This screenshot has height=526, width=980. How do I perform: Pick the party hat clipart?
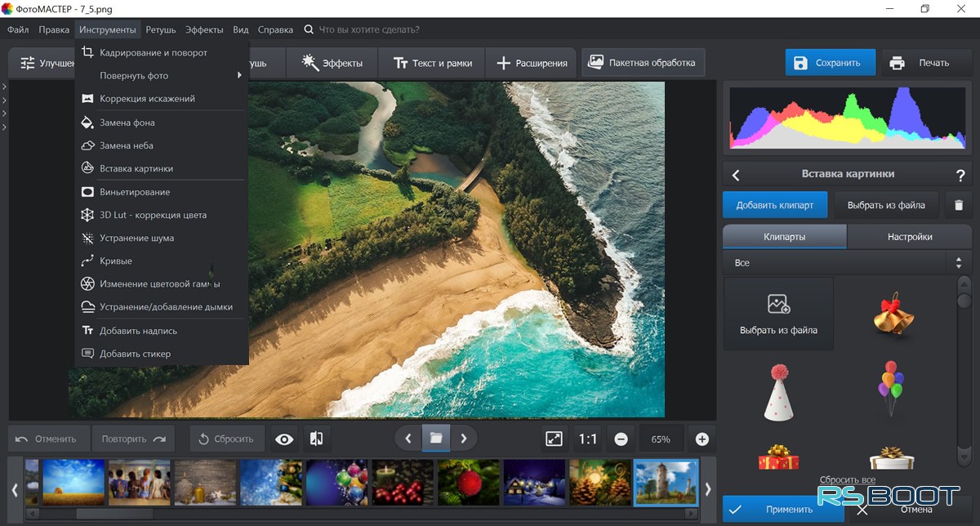pos(778,392)
